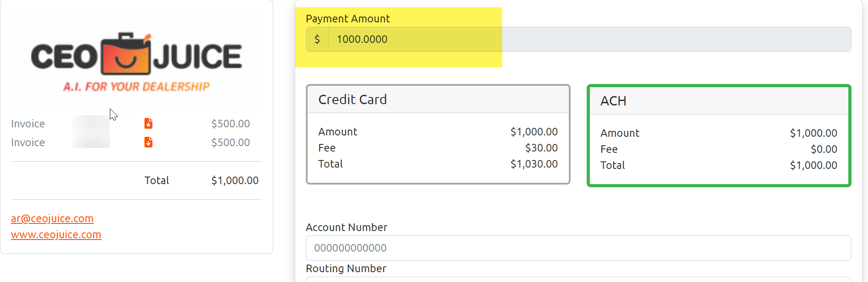Download the first invoice PDF icon
This screenshot has height=282, width=868.
149,123
